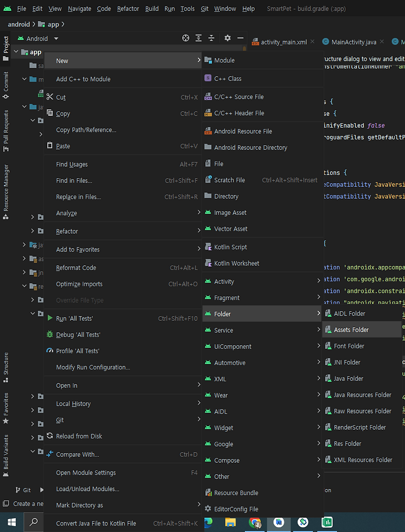Screen dimensions: 405x532
Task: Open the Tools menu in menu bar
Action: tap(187, 9)
